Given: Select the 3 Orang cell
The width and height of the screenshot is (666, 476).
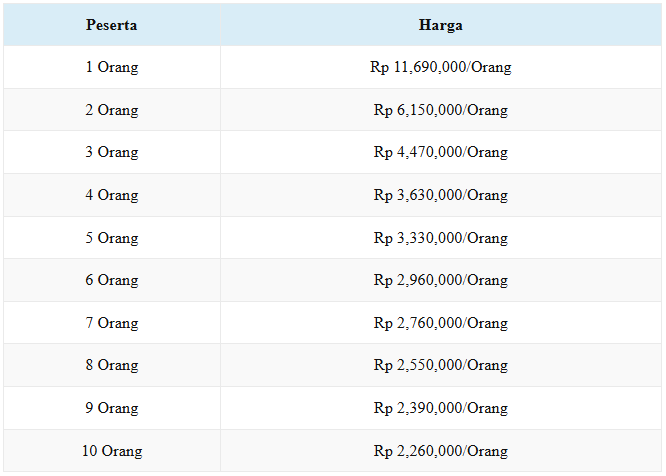Looking at the screenshot, I should click(x=112, y=153).
